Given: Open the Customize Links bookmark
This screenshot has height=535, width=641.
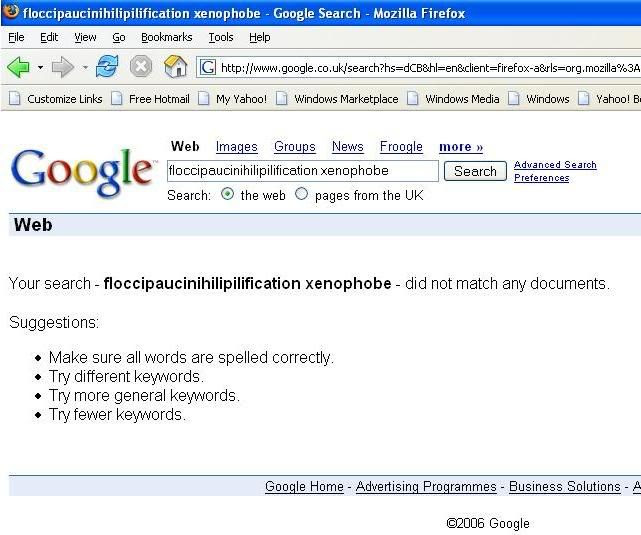Looking at the screenshot, I should click(x=56, y=99).
